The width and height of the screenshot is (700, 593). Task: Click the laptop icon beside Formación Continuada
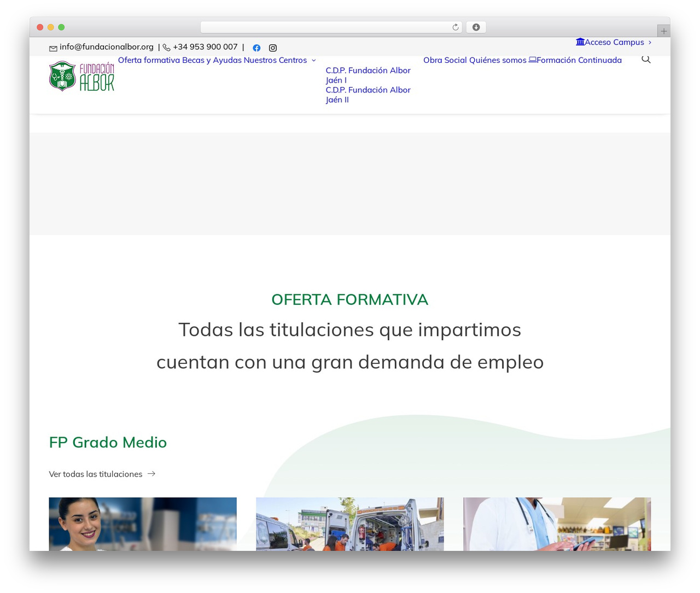(x=533, y=60)
